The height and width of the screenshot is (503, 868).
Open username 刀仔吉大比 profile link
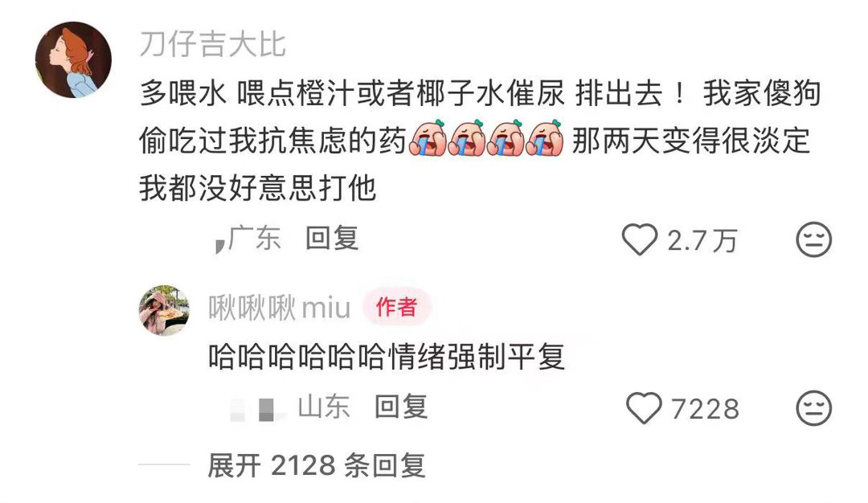coord(212,44)
